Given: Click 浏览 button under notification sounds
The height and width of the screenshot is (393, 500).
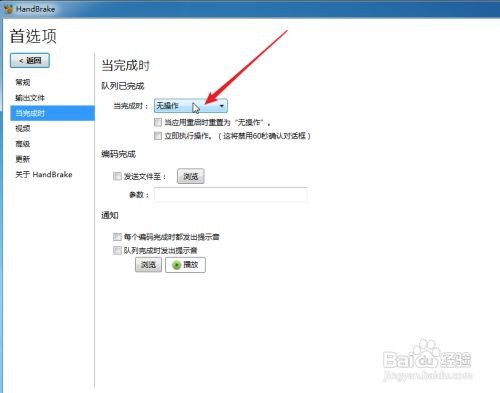Looking at the screenshot, I should click(x=148, y=265).
